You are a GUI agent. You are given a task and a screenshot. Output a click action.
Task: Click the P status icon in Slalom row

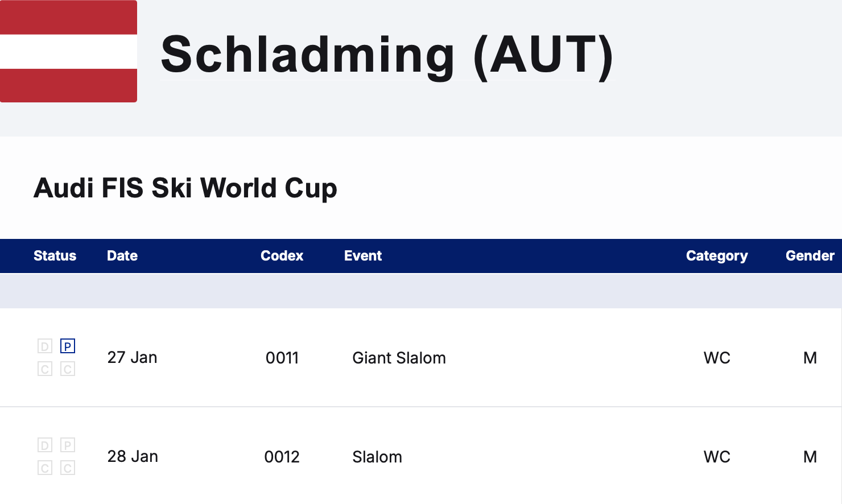(x=68, y=445)
